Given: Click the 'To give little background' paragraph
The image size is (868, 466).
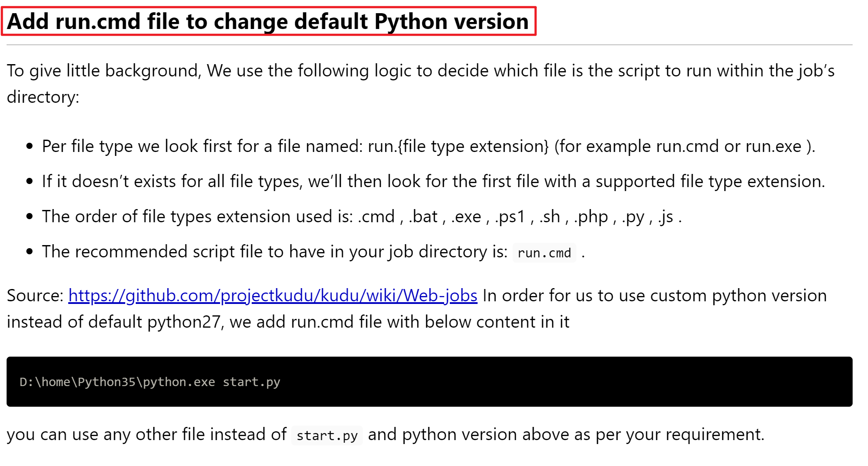Looking at the screenshot, I should coord(307,71).
